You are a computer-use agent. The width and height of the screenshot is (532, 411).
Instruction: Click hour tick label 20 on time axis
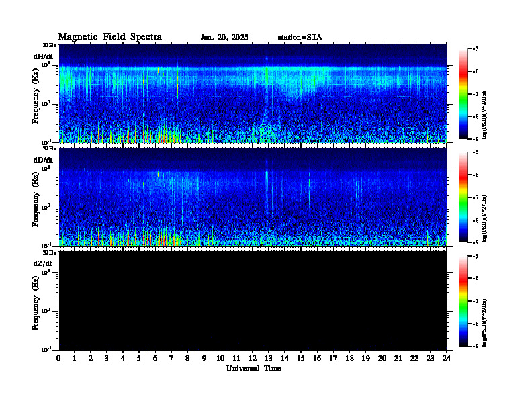pyautogui.click(x=382, y=358)
